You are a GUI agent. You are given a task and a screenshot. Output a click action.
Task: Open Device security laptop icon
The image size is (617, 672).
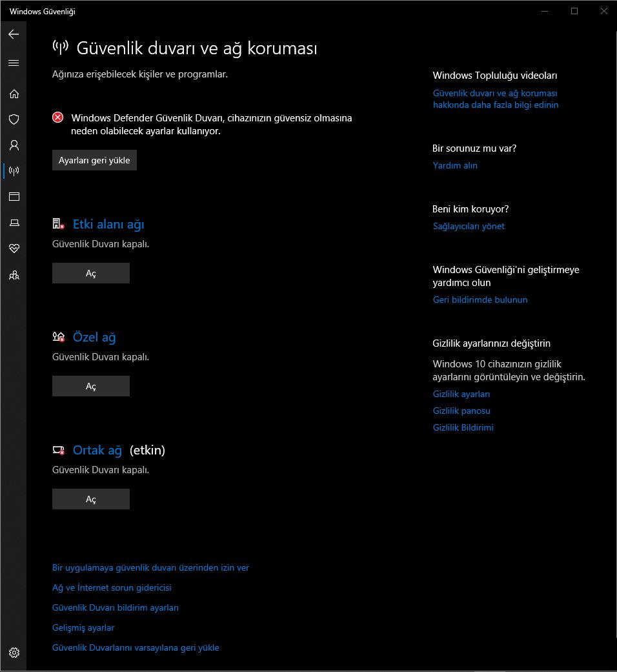pyautogui.click(x=14, y=223)
